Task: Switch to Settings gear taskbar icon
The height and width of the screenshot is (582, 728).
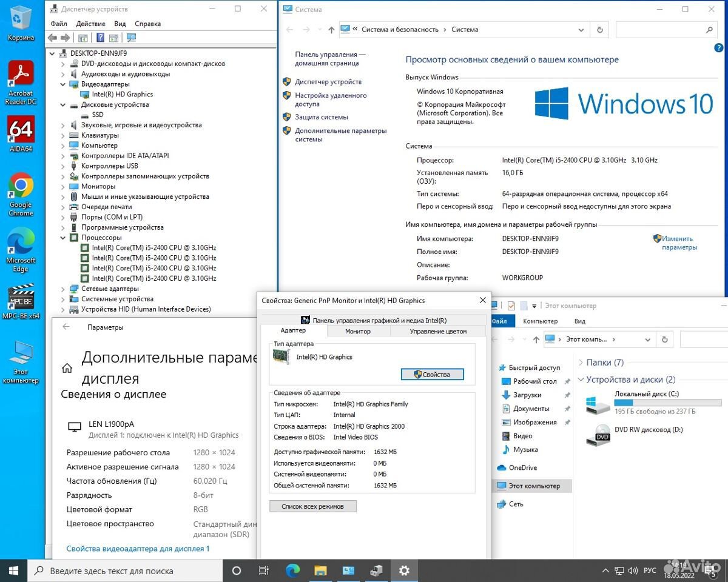Action: (404, 570)
